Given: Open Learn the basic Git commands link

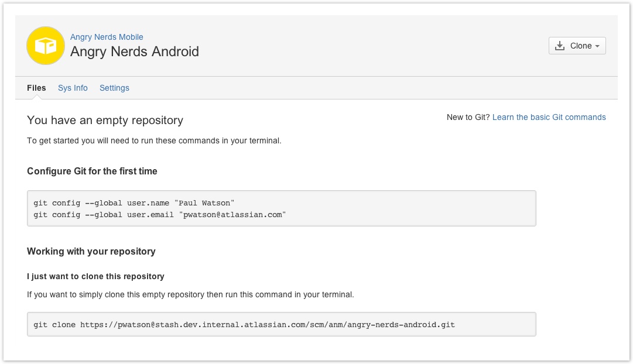Looking at the screenshot, I should (x=549, y=117).
